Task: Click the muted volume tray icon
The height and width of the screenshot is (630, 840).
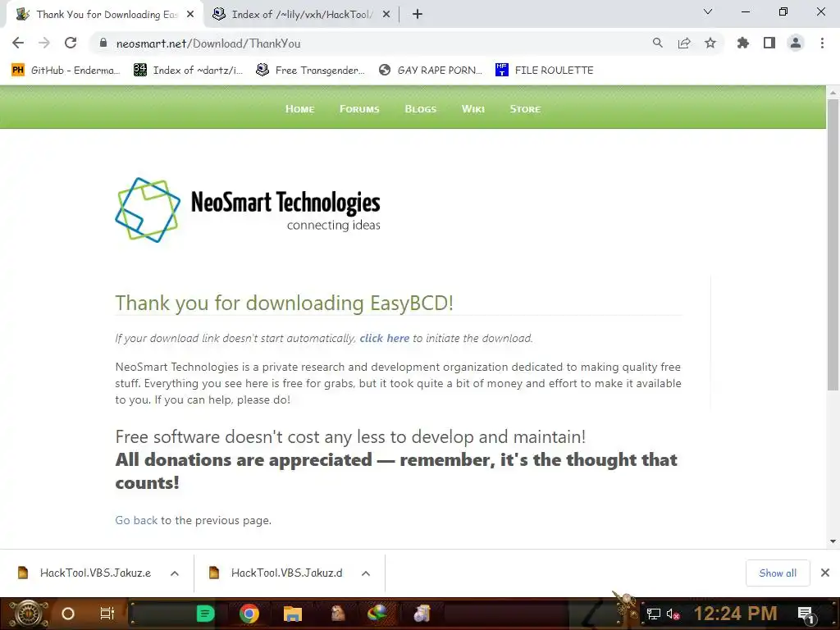Action: coord(673,614)
